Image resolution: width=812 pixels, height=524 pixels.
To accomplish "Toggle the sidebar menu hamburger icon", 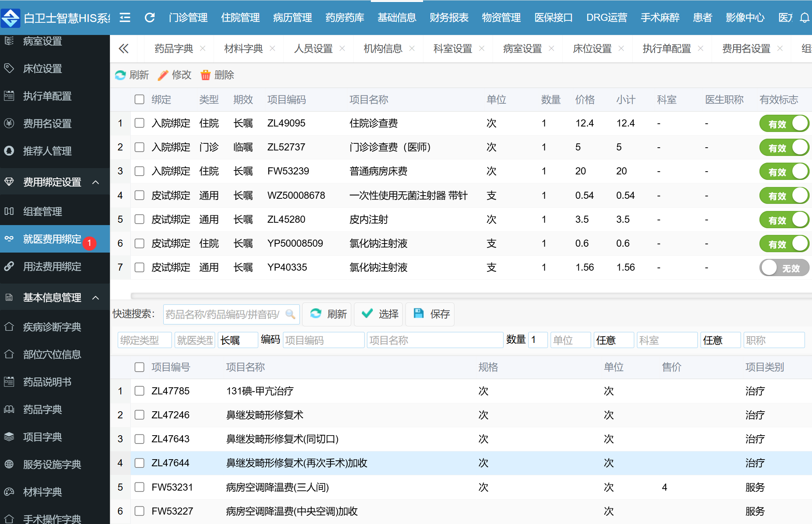I will 125,18.
